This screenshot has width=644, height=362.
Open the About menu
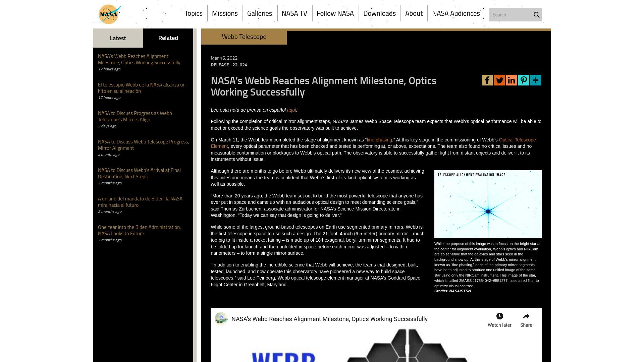click(414, 13)
